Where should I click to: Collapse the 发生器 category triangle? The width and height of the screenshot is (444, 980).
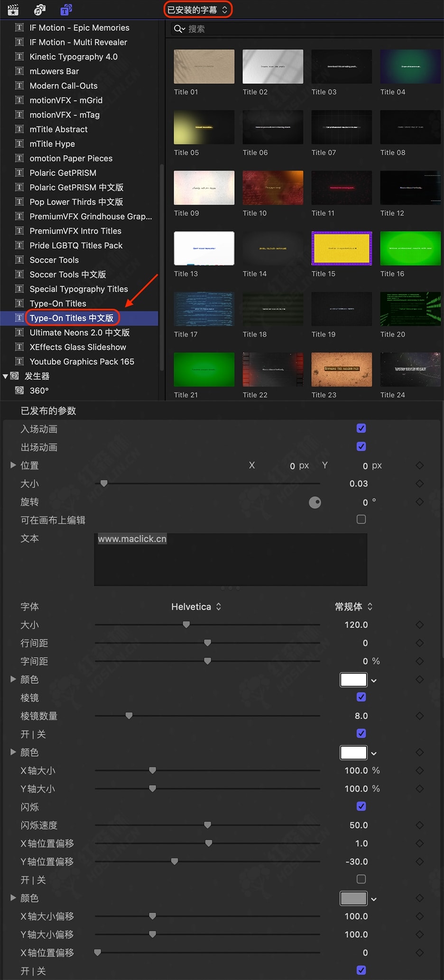click(5, 376)
